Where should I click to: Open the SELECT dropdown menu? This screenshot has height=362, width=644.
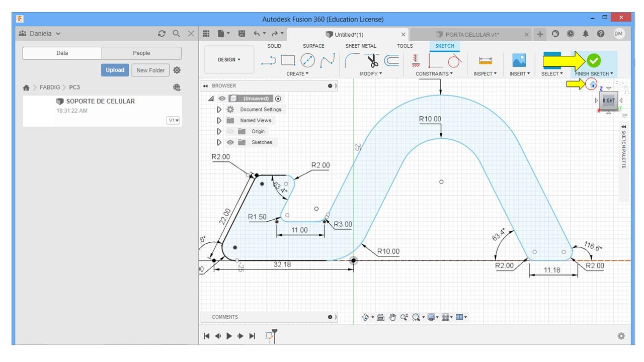[x=552, y=74]
